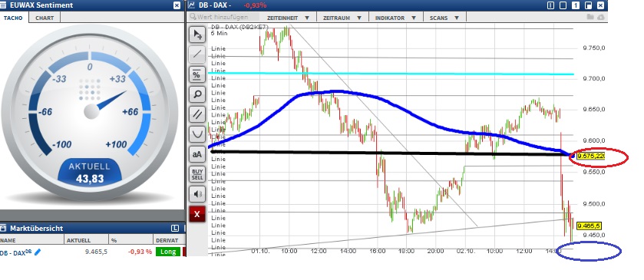Close the DB - DAX chart window

[601, 5]
